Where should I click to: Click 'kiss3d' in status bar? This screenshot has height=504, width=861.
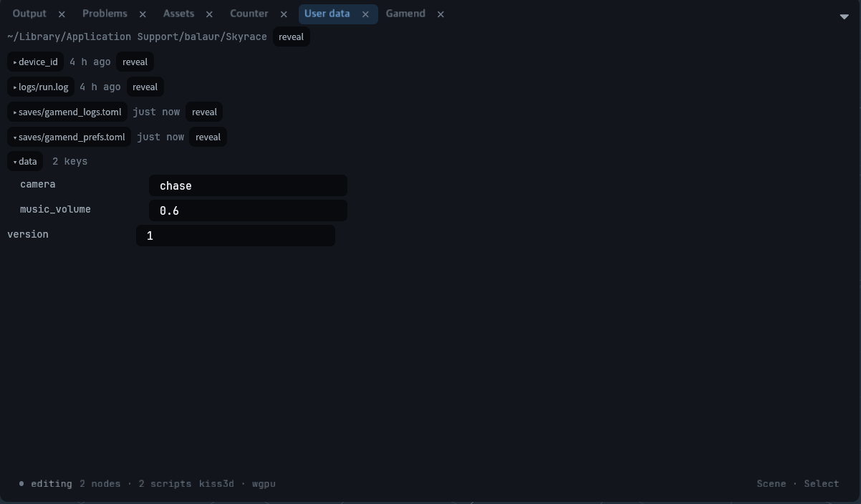click(216, 484)
